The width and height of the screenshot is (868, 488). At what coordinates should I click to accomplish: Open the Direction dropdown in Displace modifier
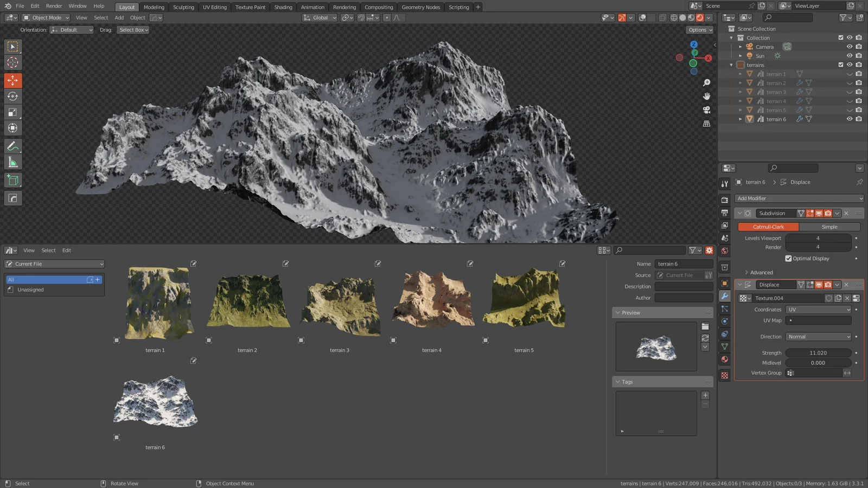[818, 336]
